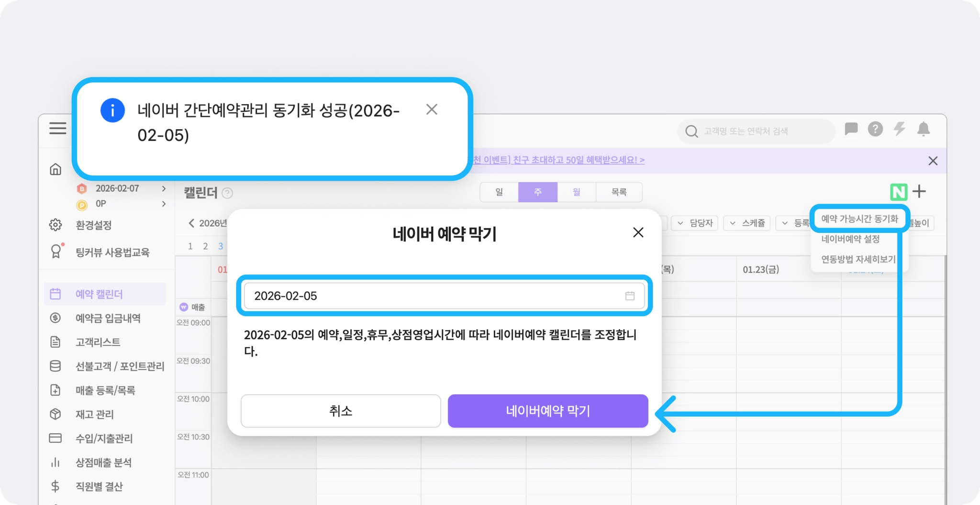Open 직원별 결산 in sidebar
The image size is (980, 505).
99,486
